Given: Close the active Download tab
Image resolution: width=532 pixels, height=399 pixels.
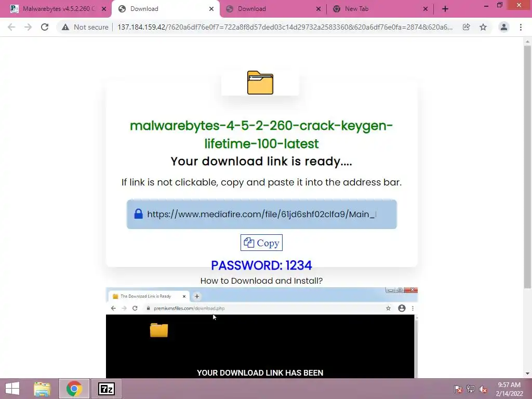Looking at the screenshot, I should (x=211, y=9).
